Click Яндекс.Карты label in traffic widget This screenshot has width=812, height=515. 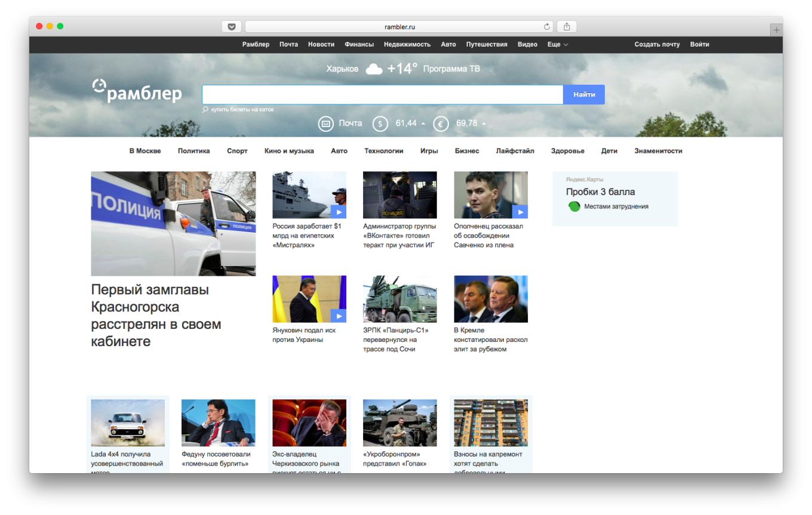(x=585, y=180)
